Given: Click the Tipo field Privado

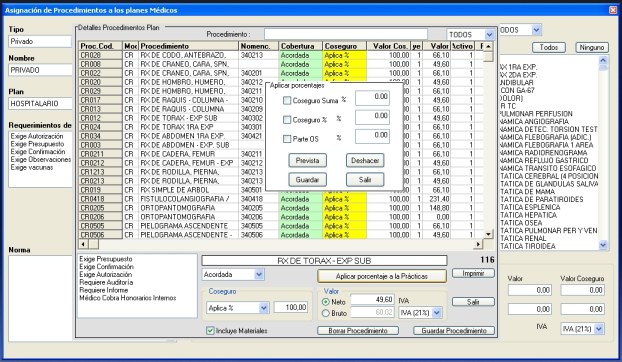Looking at the screenshot, I should [x=40, y=41].
